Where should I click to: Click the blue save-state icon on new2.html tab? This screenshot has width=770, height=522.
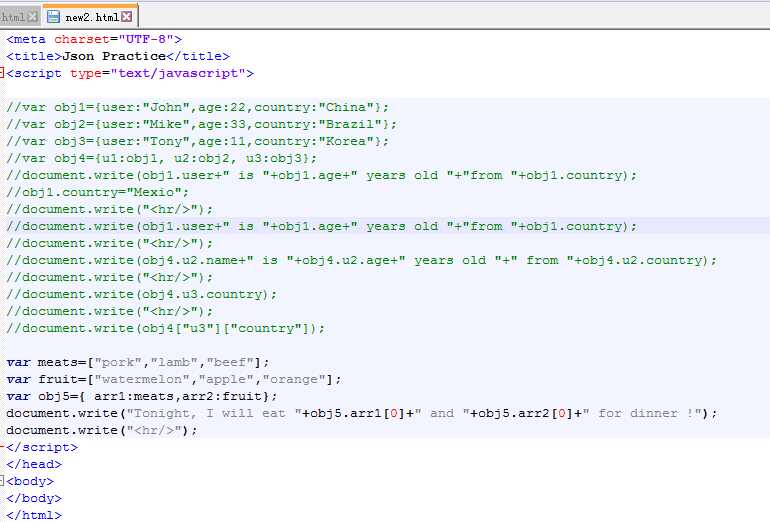[53, 17]
